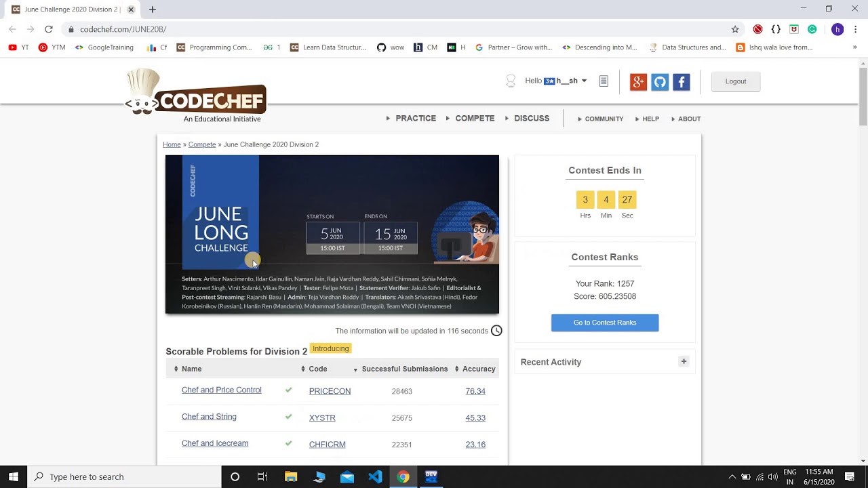Open the Windows Start menu
The height and width of the screenshot is (488, 868).
click(x=14, y=476)
